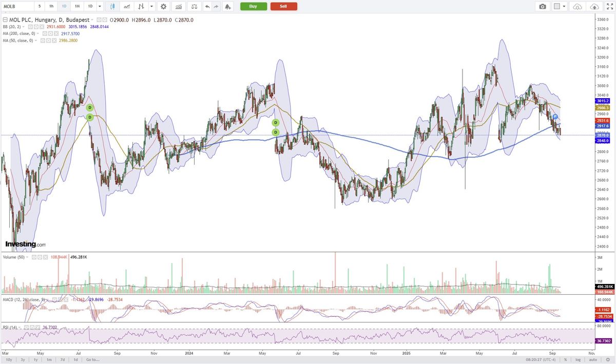This screenshot has height=364, width=616.
Task: Expand the MA (50, close, 0) dropdown
Action: pyautogui.click(x=36, y=40)
